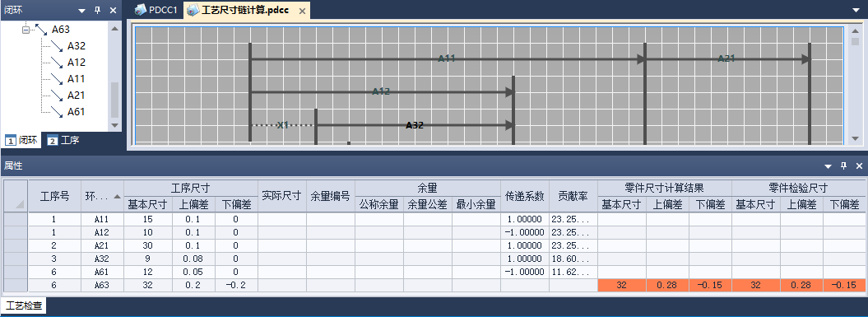Select the A12 dimension arrow in diagram
868x317 pixels.
381,92
